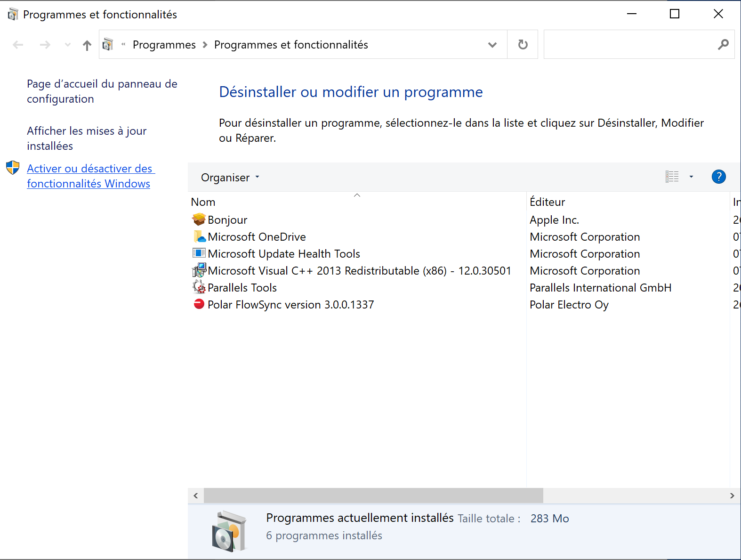
Task: Maximize the Programmes et fonctionnalités window
Action: point(675,14)
